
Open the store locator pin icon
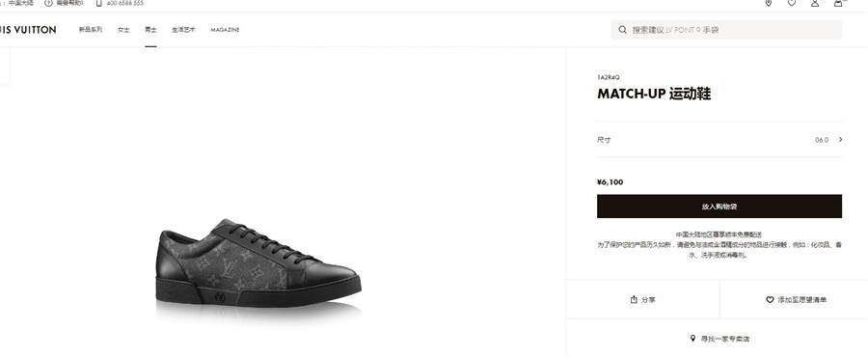pos(769,3)
